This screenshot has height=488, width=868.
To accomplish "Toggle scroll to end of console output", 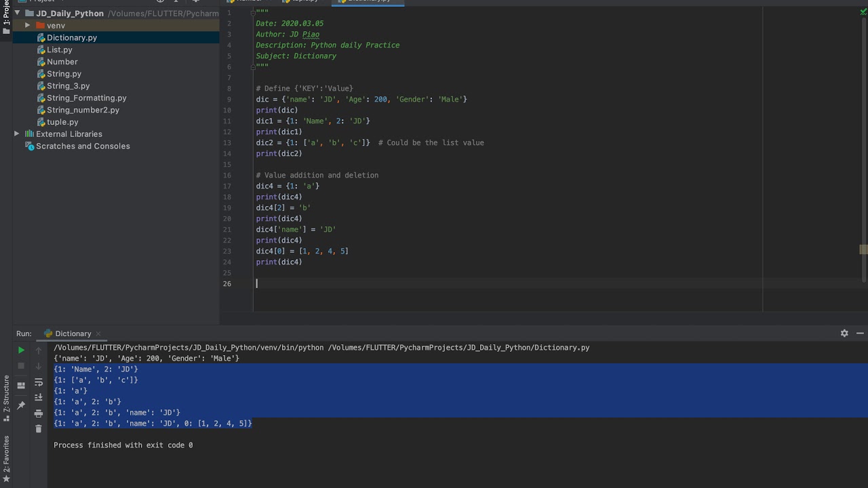I will click(39, 398).
